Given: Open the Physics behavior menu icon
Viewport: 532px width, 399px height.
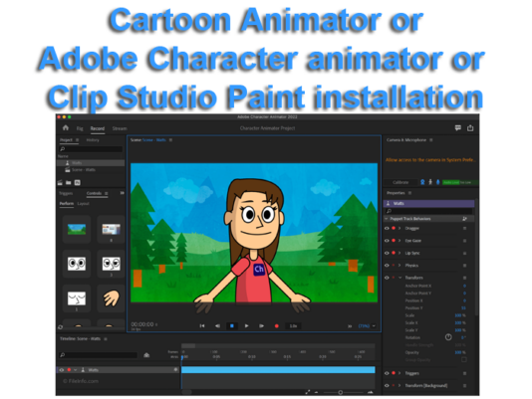Looking at the screenshot, I should pos(464,266).
